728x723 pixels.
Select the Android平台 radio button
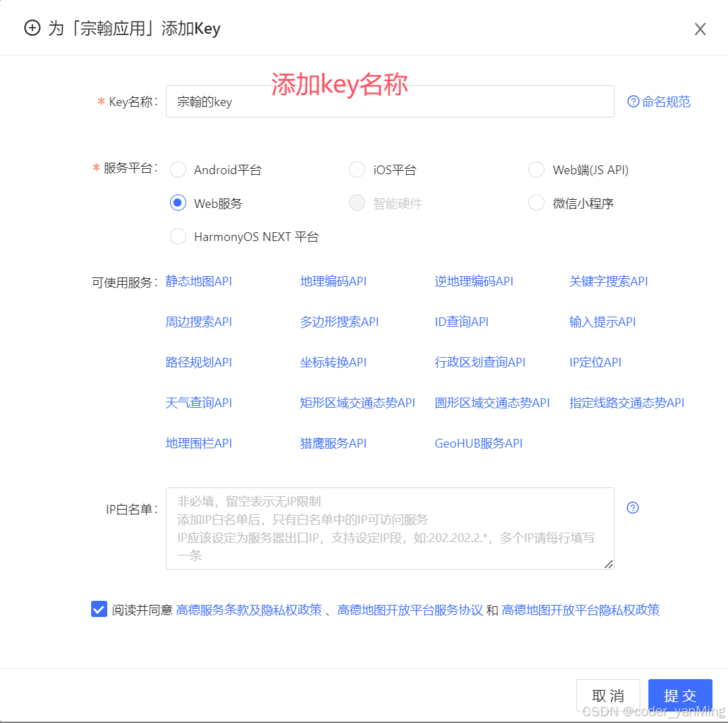click(178, 169)
